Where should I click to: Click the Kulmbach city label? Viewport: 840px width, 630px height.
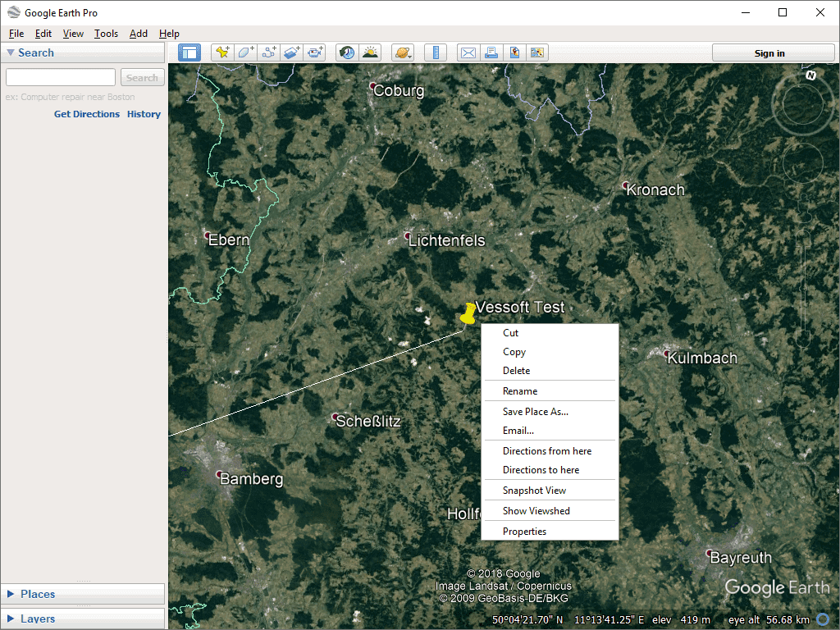click(x=702, y=358)
